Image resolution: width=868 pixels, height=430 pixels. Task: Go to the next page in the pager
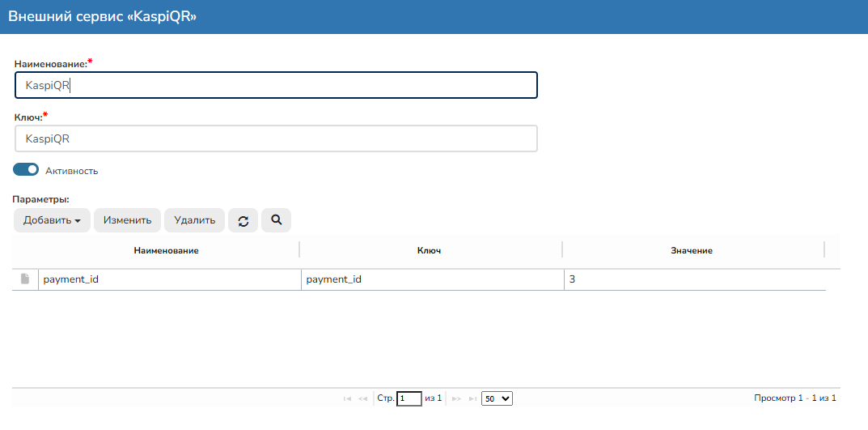[456, 398]
